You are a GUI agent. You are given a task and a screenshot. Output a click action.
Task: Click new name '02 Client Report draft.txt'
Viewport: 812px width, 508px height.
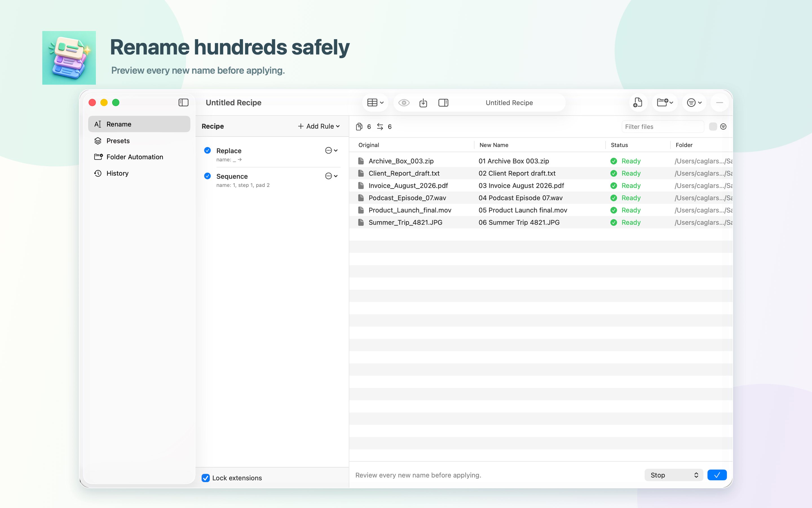(x=517, y=173)
